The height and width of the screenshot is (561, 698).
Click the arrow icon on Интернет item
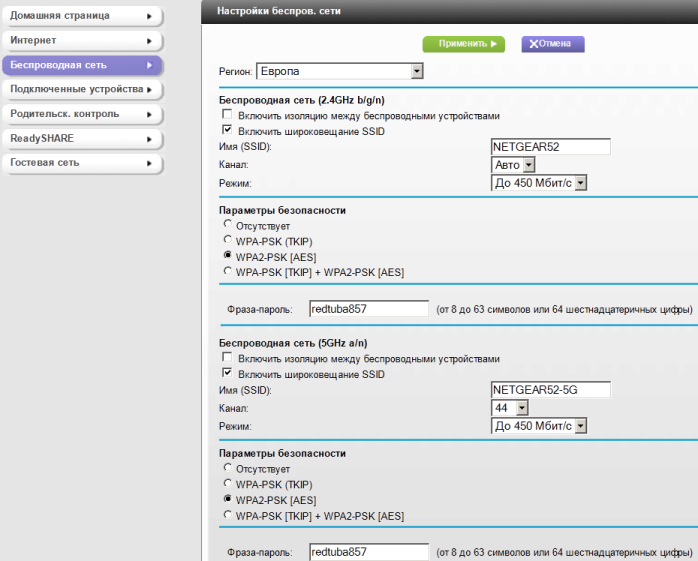(150, 41)
